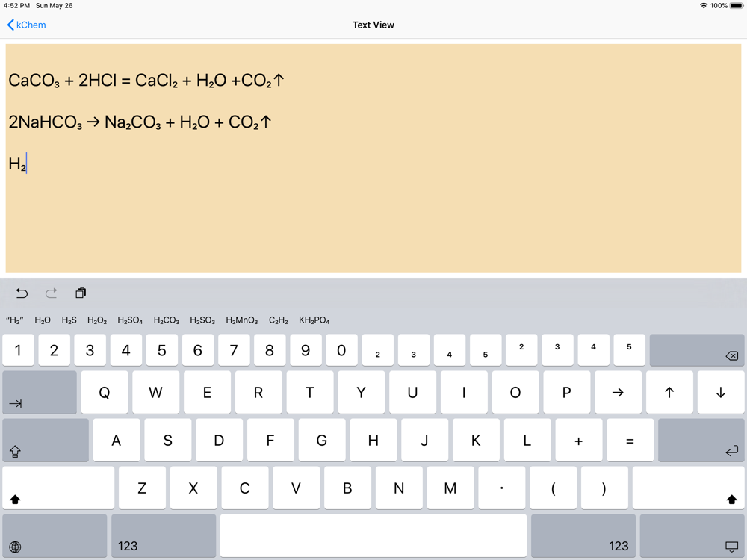Tap the subscript 3 key
747x560 pixels.
(x=414, y=350)
